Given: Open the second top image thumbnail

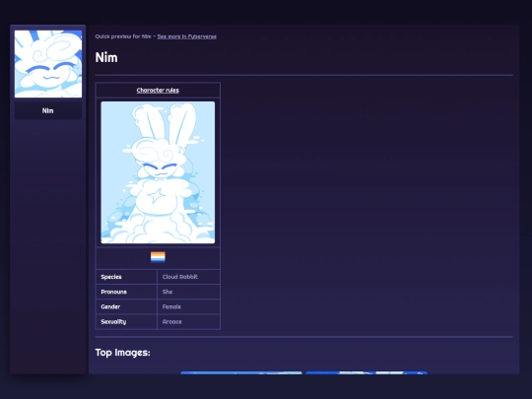Looking at the screenshot, I should 366,372.
